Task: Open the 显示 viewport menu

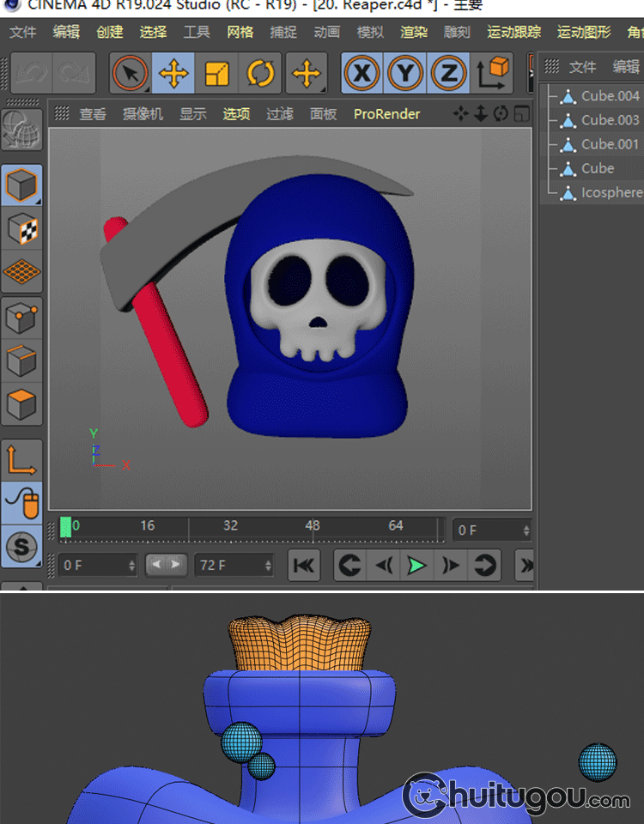Action: pos(193,114)
